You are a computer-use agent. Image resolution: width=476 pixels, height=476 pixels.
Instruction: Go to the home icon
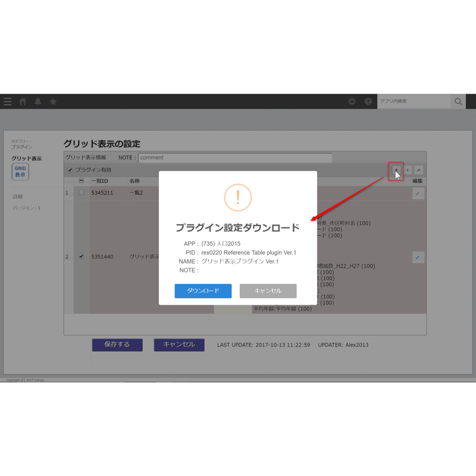[x=23, y=101]
